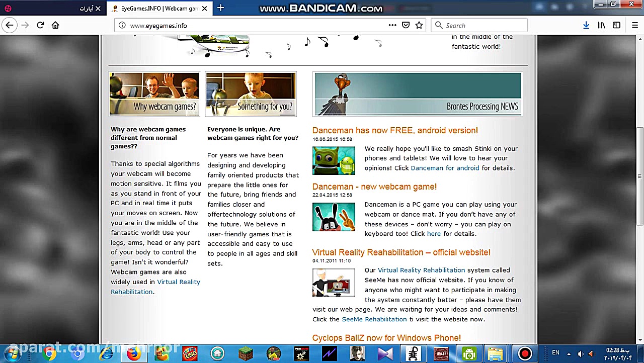Open the green Android icon app

[x=469, y=353]
